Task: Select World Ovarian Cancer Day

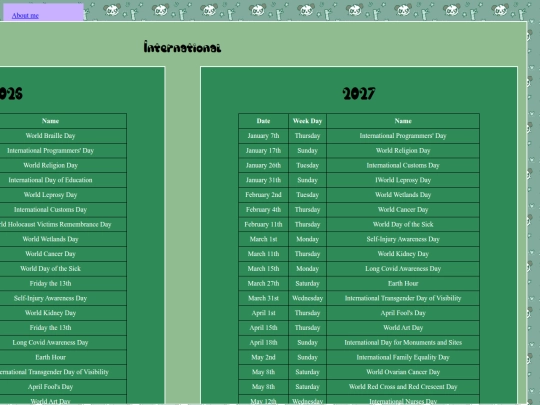Action: click(x=403, y=372)
